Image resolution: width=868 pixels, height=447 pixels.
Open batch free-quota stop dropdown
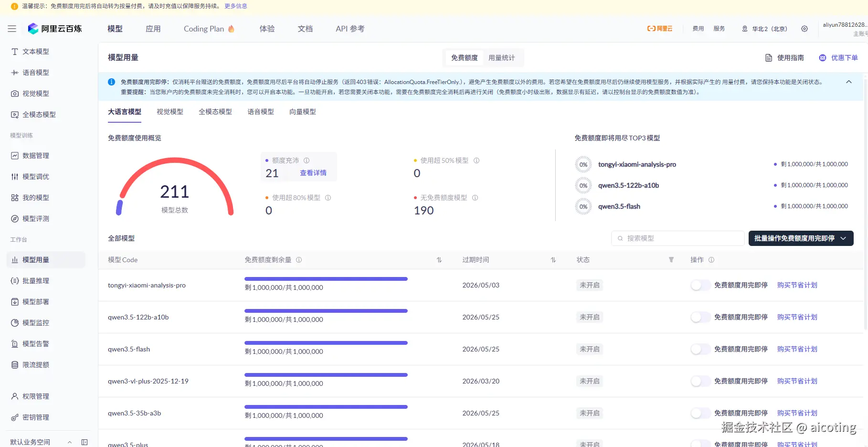pos(801,238)
